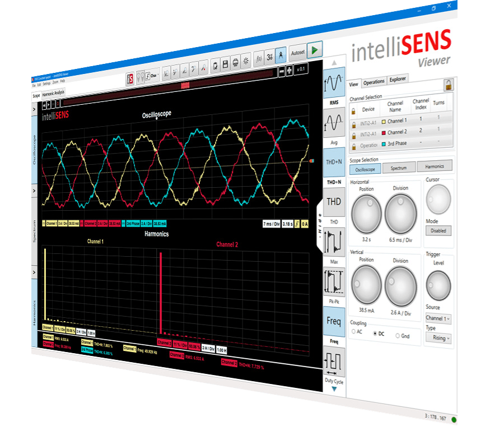Print the scope view with printer icon

coord(236,62)
